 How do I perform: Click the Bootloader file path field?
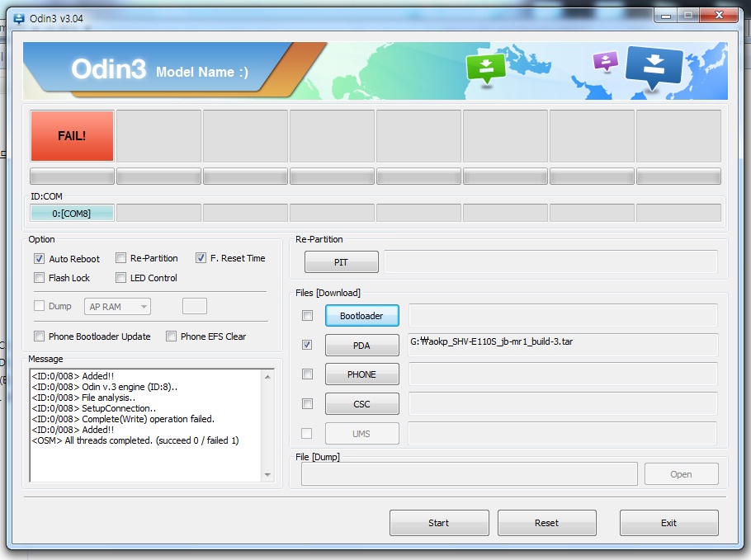563,315
